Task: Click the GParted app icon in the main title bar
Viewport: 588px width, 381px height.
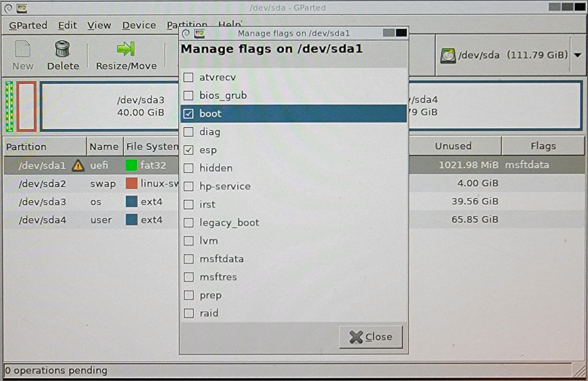Action: click(x=22, y=9)
